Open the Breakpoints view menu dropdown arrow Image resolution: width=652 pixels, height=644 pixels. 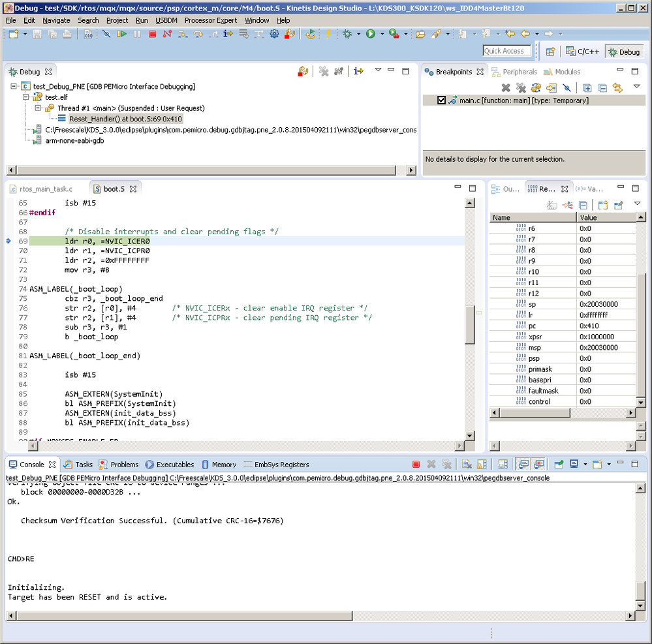[636, 87]
